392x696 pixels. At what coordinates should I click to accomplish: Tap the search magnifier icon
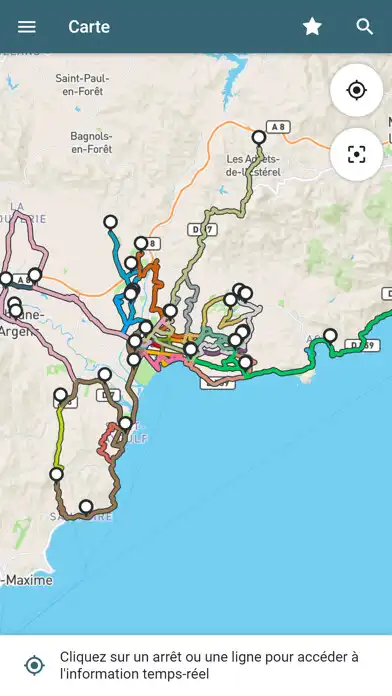coord(364,27)
